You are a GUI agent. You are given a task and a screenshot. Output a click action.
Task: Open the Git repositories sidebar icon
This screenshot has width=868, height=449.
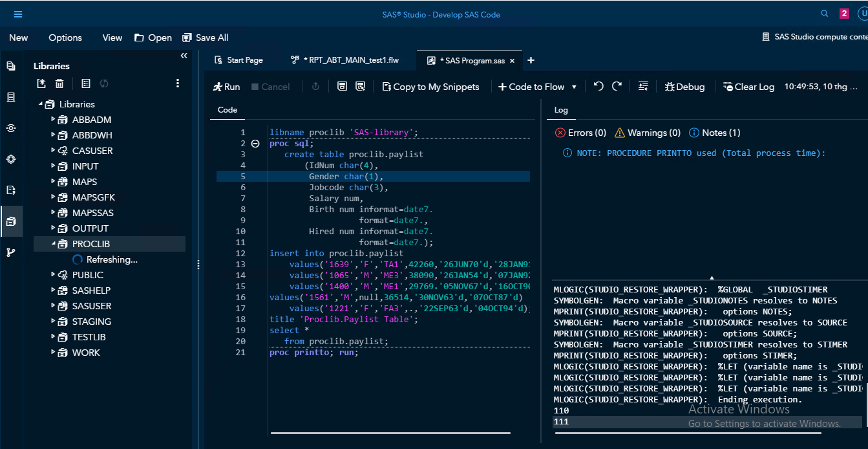pos(11,252)
